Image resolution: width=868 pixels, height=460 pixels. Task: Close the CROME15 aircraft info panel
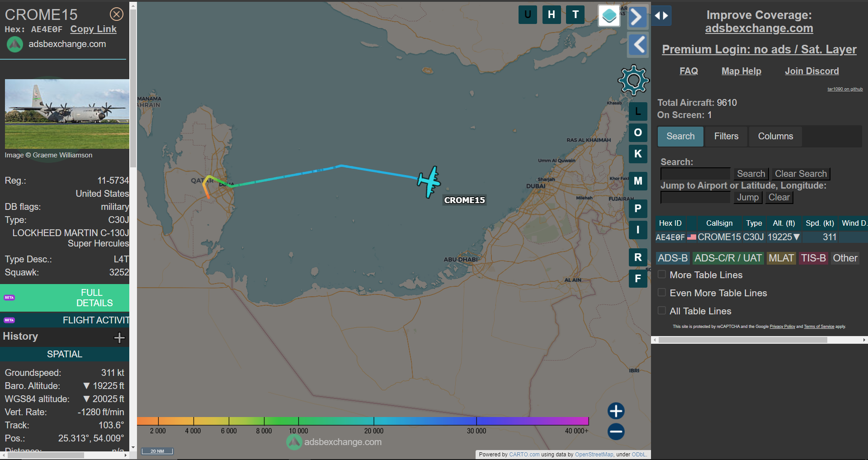pyautogui.click(x=117, y=14)
